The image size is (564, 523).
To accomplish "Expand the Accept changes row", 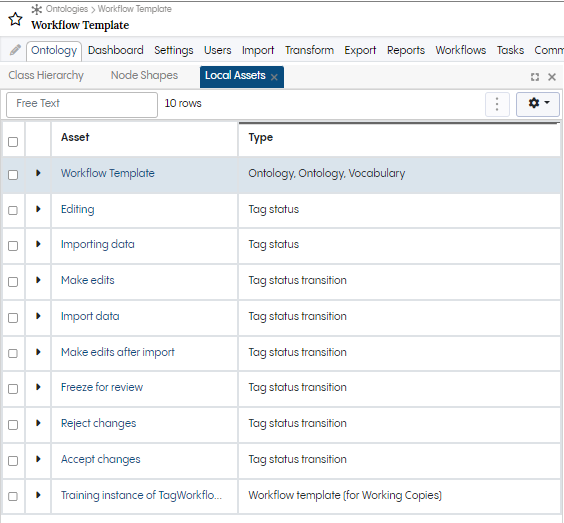I will (x=38, y=459).
